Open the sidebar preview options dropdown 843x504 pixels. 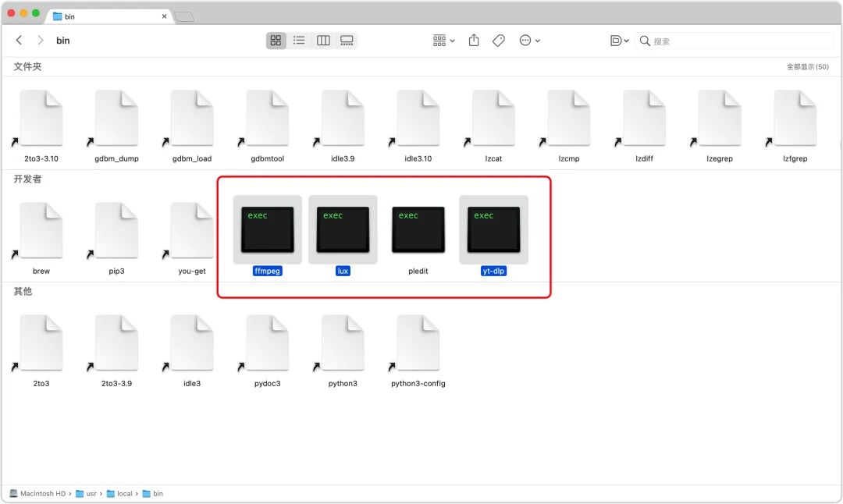pos(619,41)
